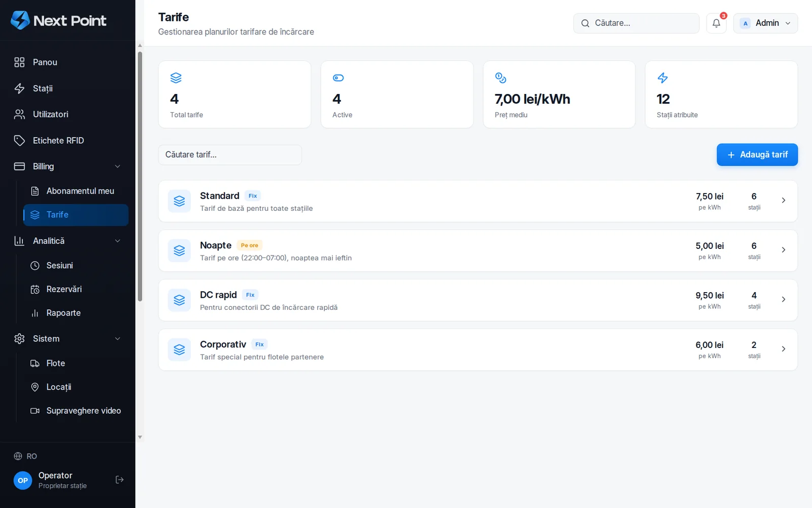
Task: Open Rapoarte page
Action: 76,313
